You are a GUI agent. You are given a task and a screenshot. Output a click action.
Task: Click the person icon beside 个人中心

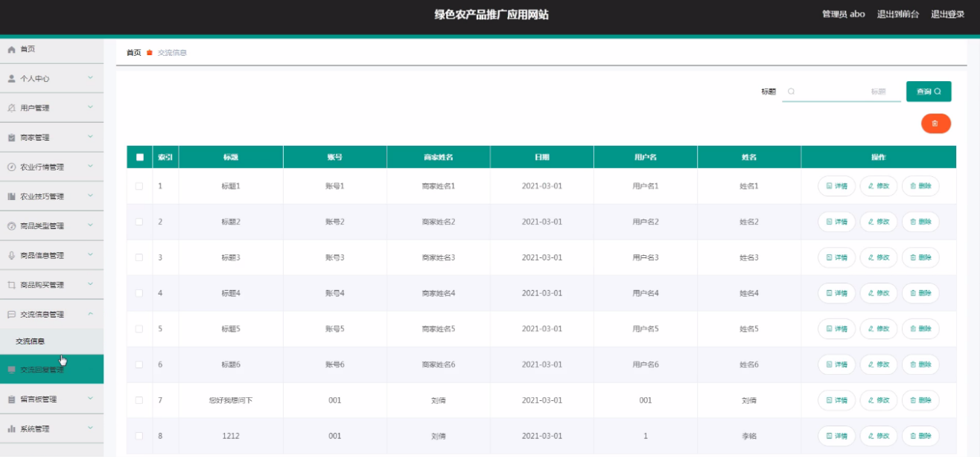(11, 78)
